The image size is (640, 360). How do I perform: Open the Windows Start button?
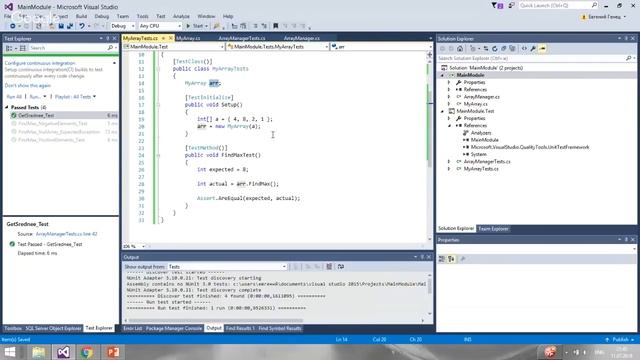click(x=9, y=352)
